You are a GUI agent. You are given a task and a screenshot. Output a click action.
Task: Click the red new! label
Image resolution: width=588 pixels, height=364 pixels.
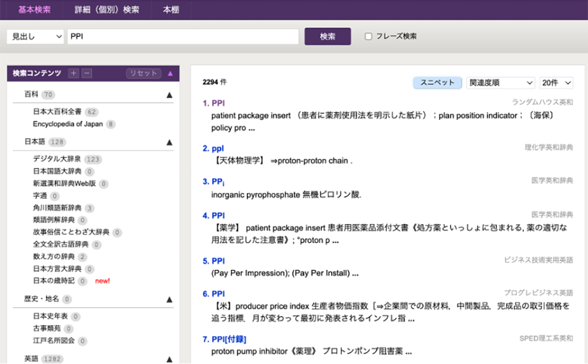pyautogui.click(x=102, y=281)
